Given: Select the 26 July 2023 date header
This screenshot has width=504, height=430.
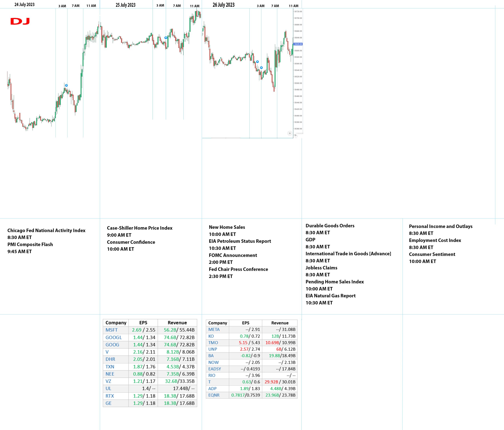Looking at the screenshot, I should click(x=223, y=5).
